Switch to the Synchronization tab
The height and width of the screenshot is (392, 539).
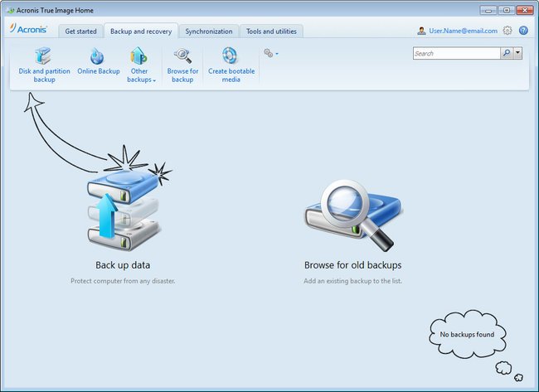coord(209,31)
